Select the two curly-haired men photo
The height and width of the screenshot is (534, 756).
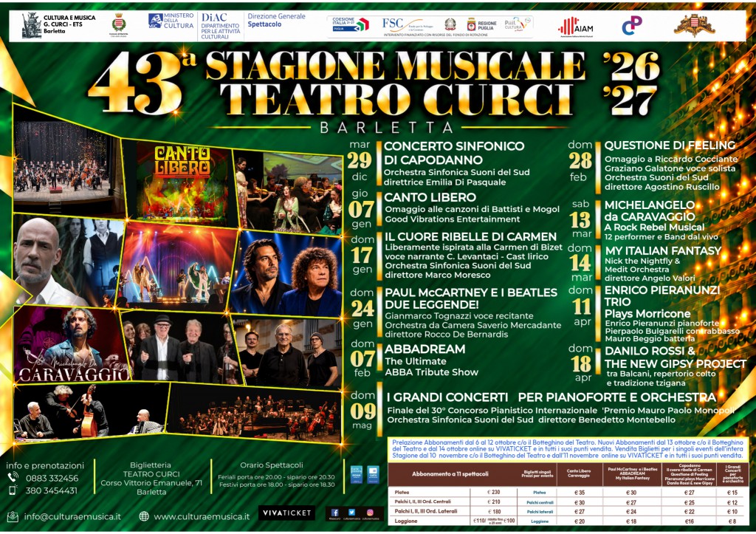tap(287, 273)
